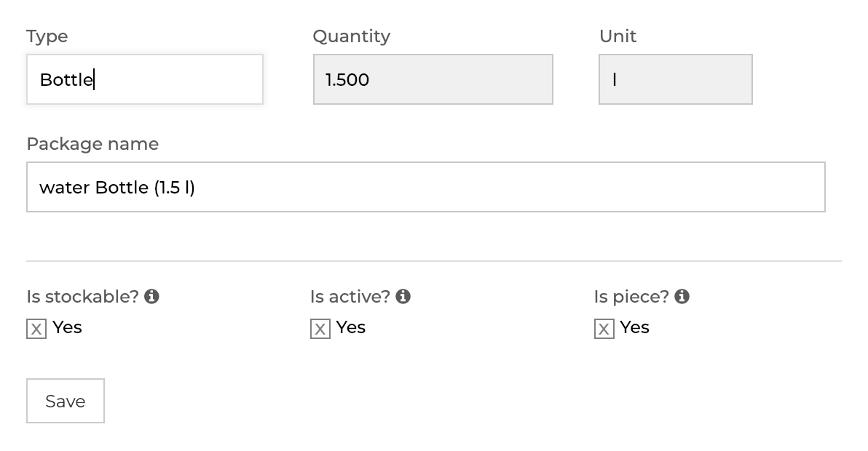Toggle the "Is active?" Yes checkbox
This screenshot has height=451, width=868.
(x=320, y=329)
